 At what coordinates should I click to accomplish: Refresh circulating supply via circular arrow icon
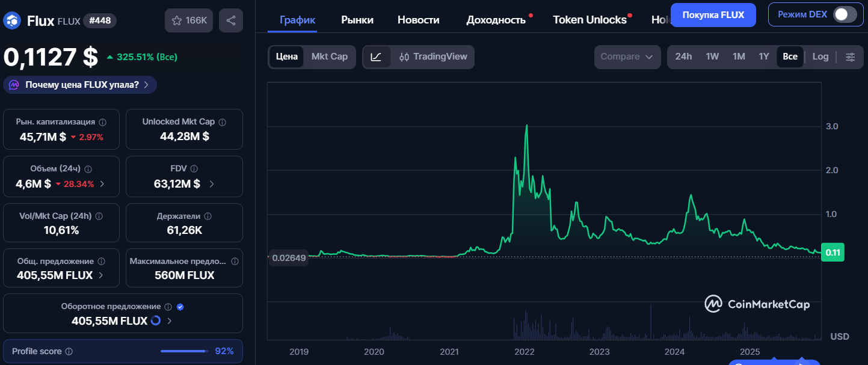click(155, 321)
